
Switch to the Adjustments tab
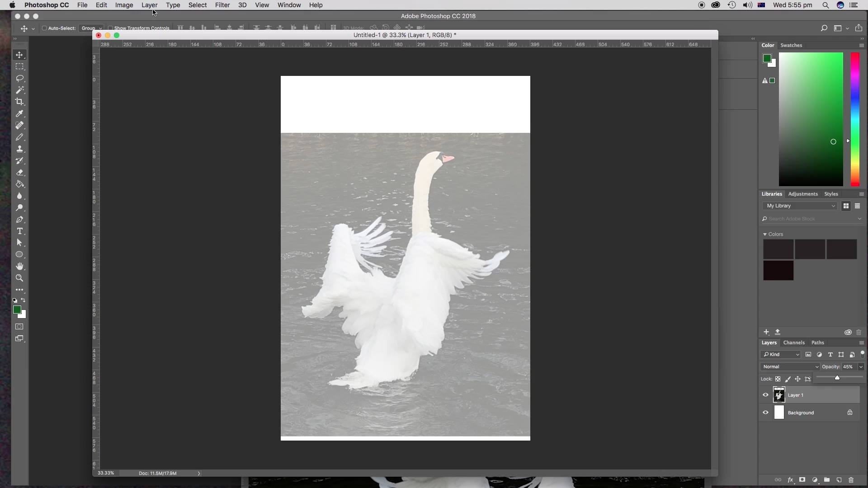click(803, 194)
